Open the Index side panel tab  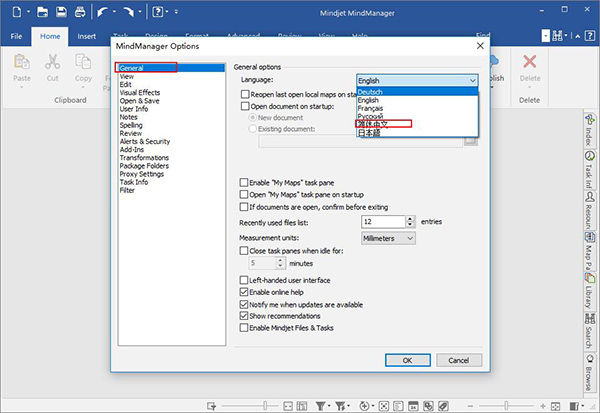(591, 131)
